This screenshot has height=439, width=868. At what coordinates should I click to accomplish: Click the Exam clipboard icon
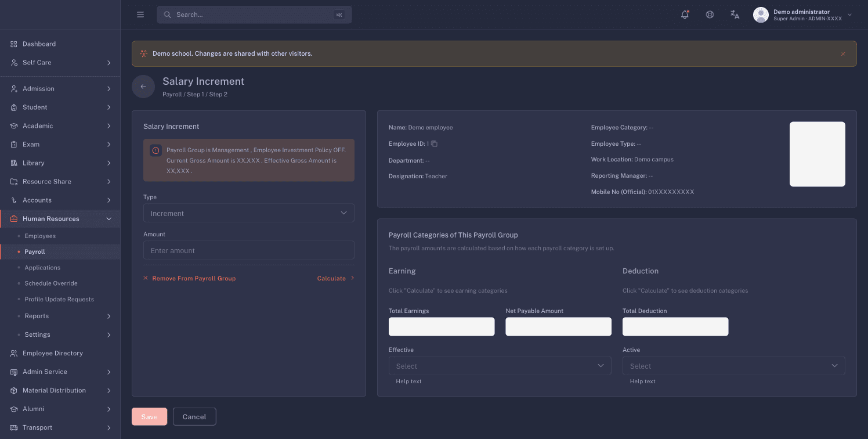coord(14,145)
